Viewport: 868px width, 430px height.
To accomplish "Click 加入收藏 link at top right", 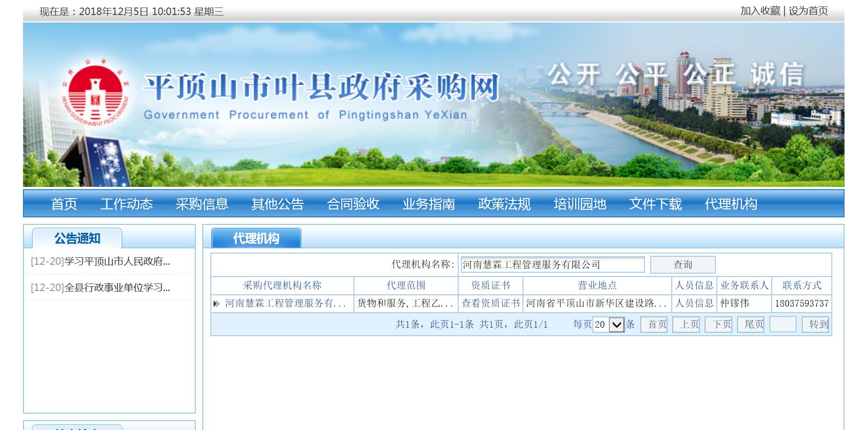I will click(760, 11).
